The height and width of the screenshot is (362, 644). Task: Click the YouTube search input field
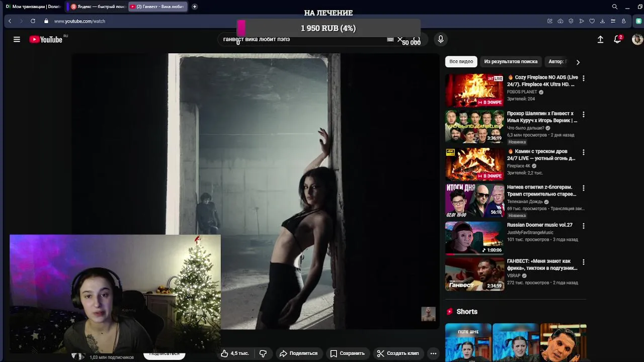[x=302, y=39]
